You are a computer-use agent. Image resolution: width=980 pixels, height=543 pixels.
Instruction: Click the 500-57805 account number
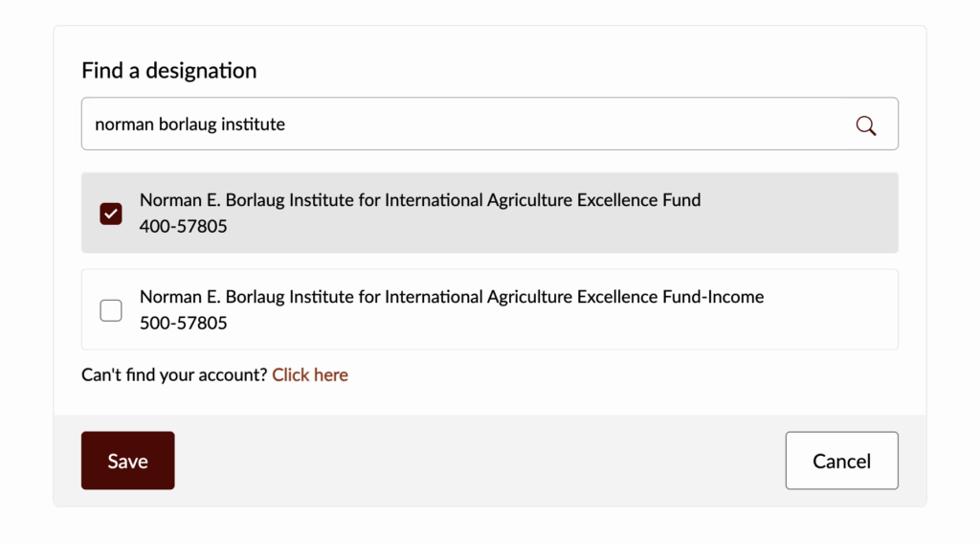184,324
